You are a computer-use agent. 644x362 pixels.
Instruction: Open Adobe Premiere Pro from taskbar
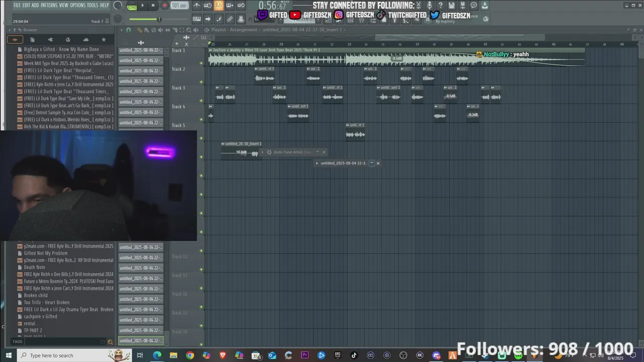point(305,355)
